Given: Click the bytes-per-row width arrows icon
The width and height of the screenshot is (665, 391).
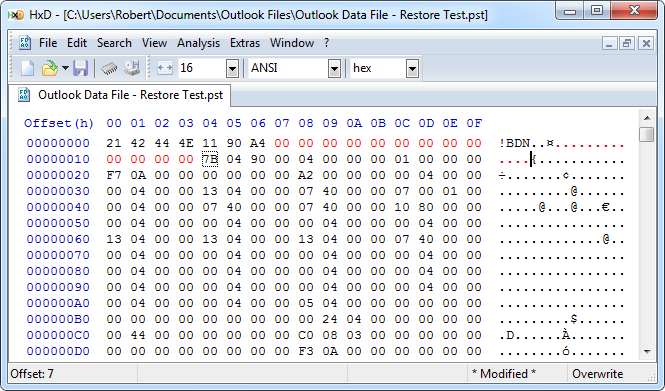Looking at the screenshot, I should tap(165, 68).
